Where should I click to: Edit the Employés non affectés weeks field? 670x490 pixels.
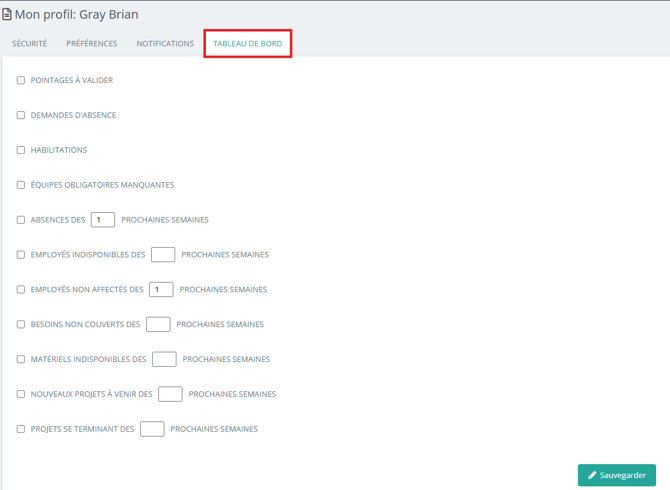(161, 290)
